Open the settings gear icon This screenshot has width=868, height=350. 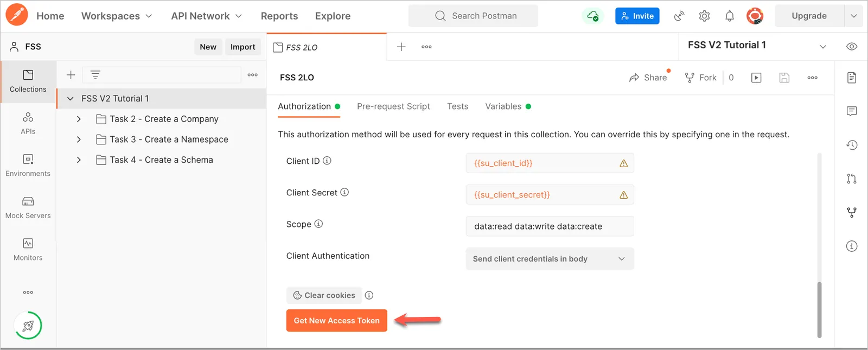point(704,16)
